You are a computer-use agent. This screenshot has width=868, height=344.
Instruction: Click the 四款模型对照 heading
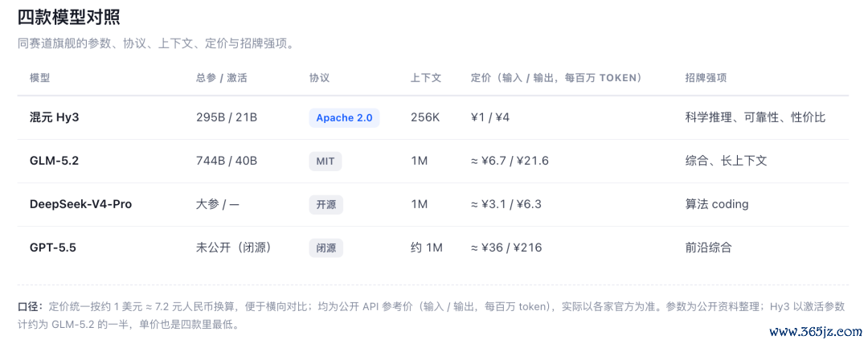(69, 18)
